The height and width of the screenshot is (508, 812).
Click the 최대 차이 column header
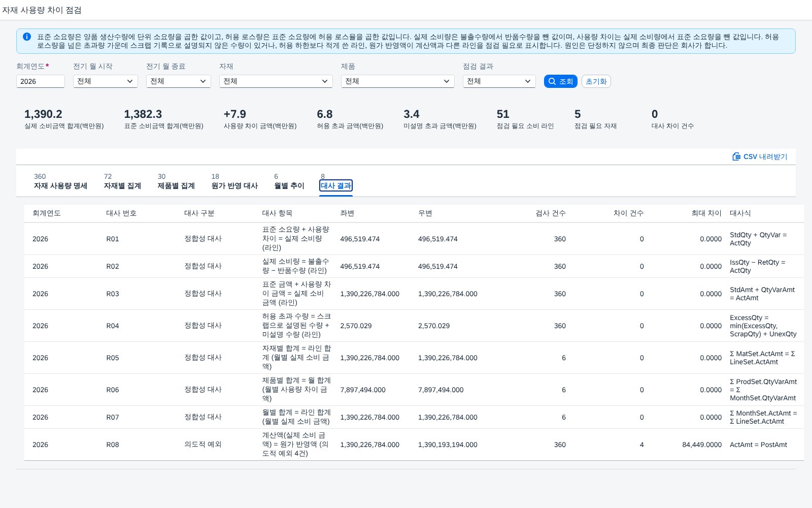click(706, 213)
